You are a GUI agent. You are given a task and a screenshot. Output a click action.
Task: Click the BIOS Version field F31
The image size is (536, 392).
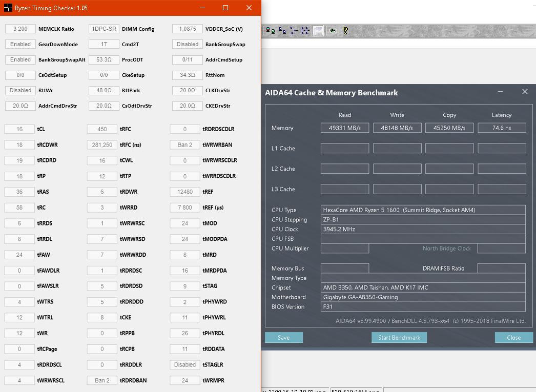pos(423,306)
